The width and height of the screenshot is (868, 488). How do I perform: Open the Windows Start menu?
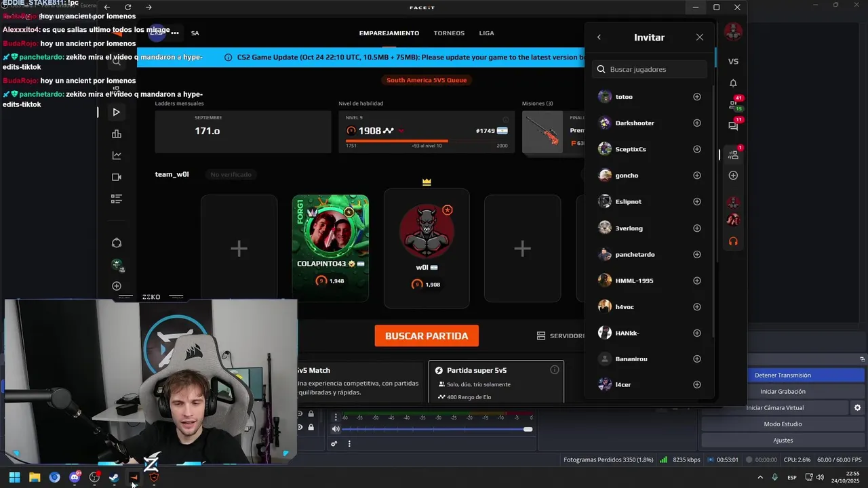click(x=14, y=477)
